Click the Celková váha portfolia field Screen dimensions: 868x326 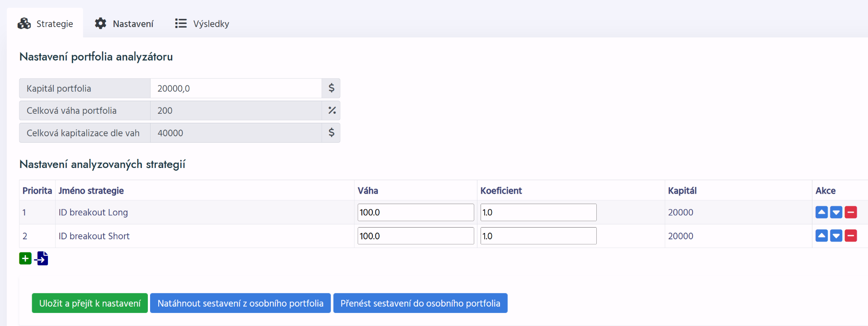click(236, 111)
